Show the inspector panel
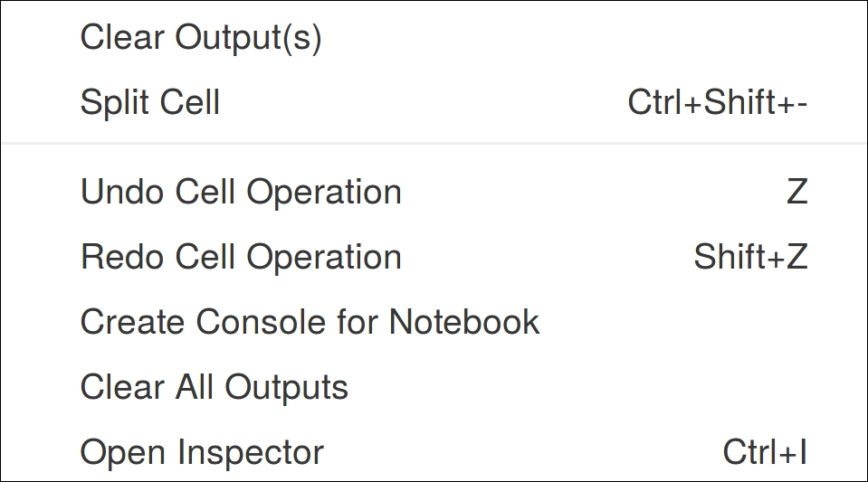The image size is (868, 482). pos(202,452)
